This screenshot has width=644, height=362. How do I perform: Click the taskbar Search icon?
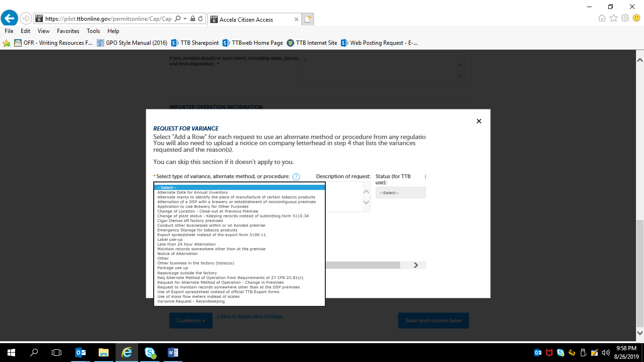tap(34, 352)
